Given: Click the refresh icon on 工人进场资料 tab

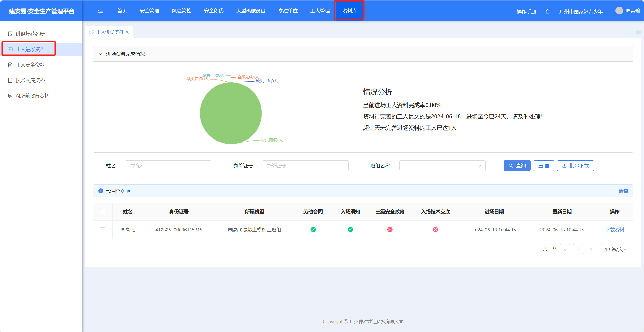Looking at the screenshot, I should click(x=91, y=32).
